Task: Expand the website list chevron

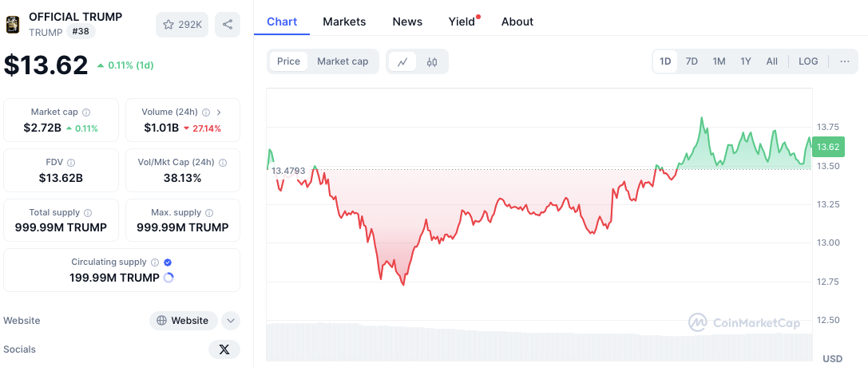Action: [x=231, y=321]
